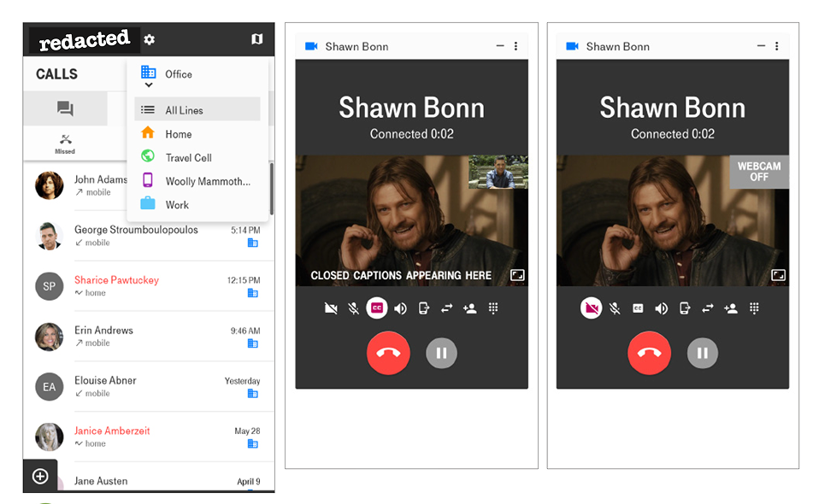Screen dimensions: 813x504
Task: Open the dialpad in right call window
Action: [754, 308]
